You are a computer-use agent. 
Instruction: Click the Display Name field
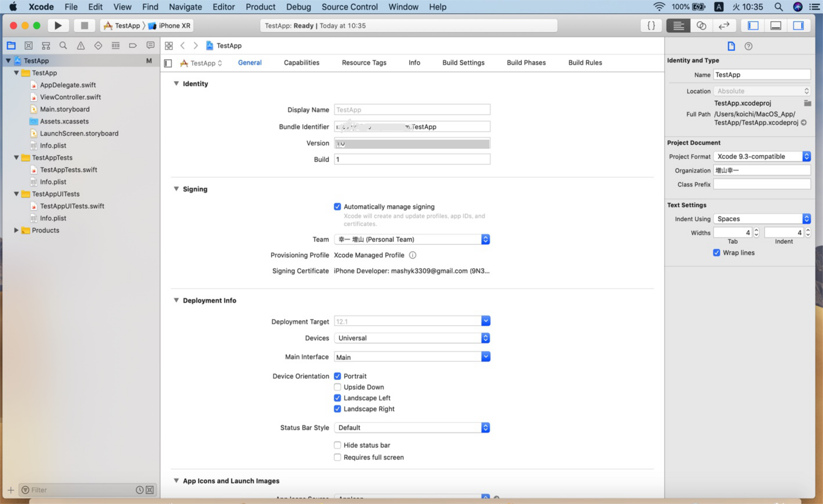click(x=412, y=110)
